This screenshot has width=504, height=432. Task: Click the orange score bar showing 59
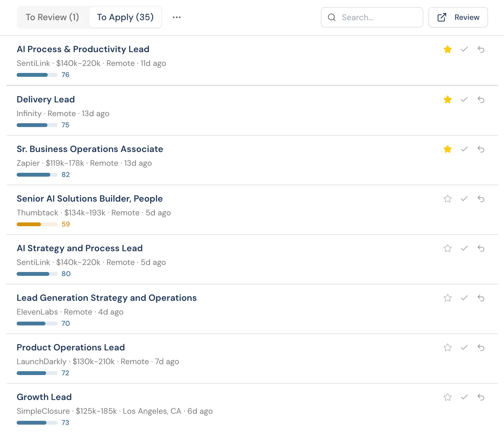click(x=37, y=224)
